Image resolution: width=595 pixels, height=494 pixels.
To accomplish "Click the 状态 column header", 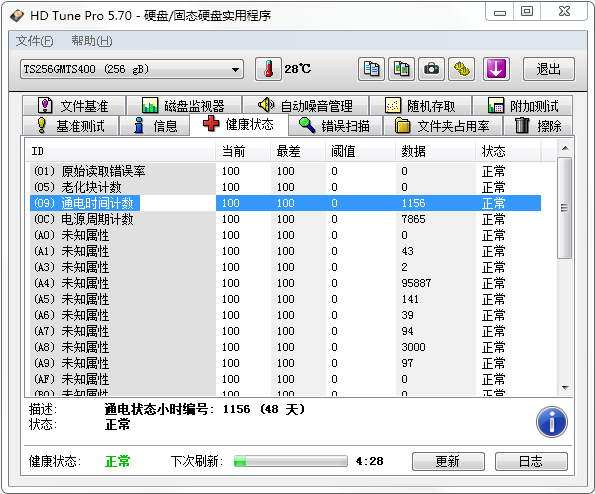I will pos(508,151).
